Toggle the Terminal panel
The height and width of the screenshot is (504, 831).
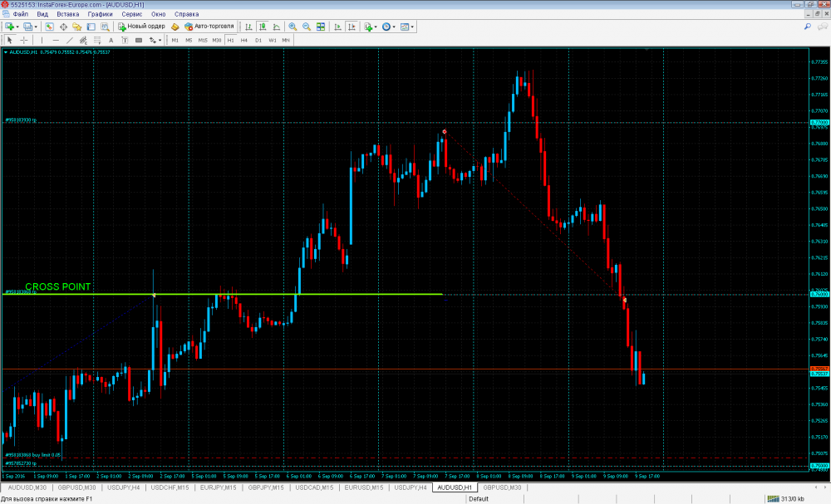[91, 27]
